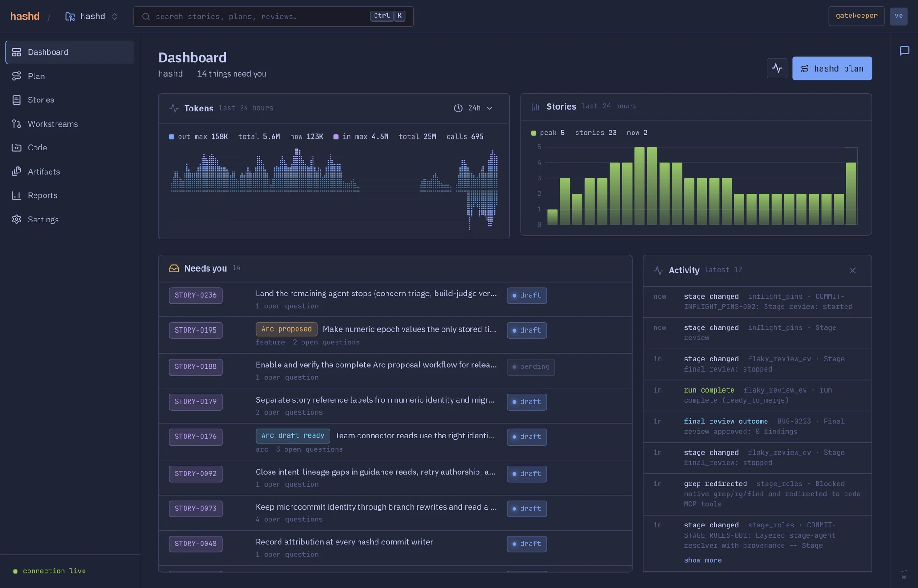The image size is (918, 588).
Task: Click the Tokens pulse icon
Action: pyautogui.click(x=174, y=108)
